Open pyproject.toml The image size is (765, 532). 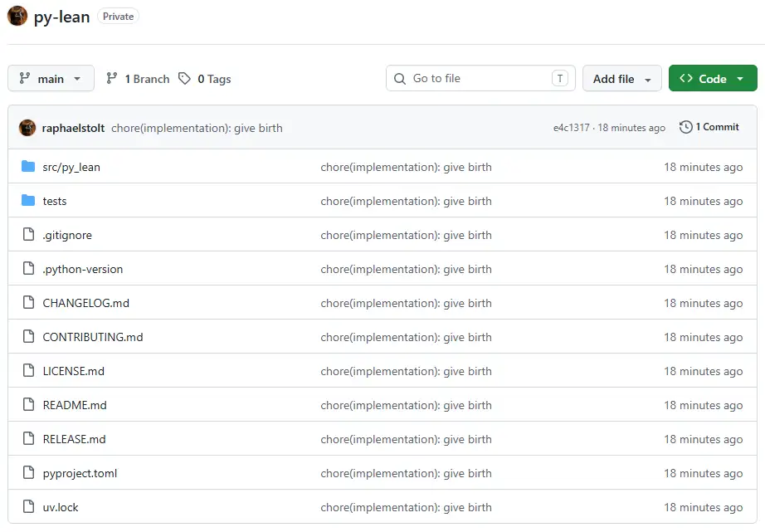[x=80, y=473]
